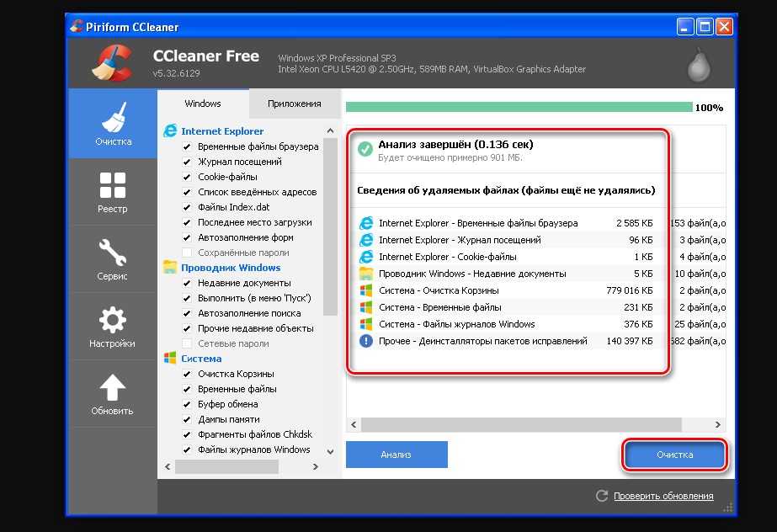Select the Windows tab

(203, 104)
